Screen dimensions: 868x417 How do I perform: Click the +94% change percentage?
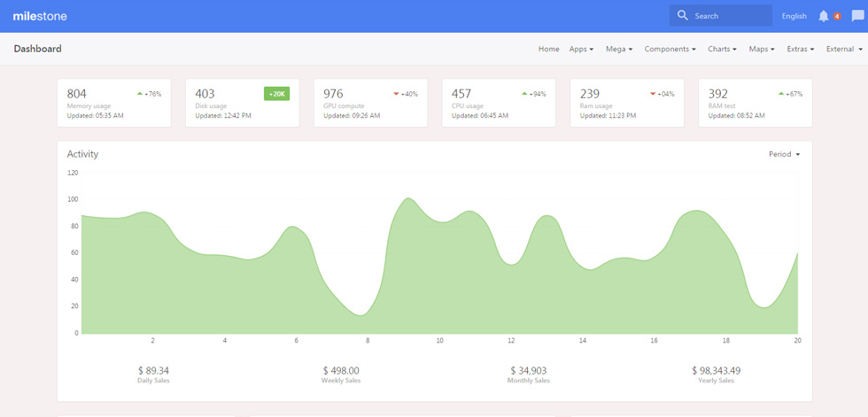coord(538,94)
